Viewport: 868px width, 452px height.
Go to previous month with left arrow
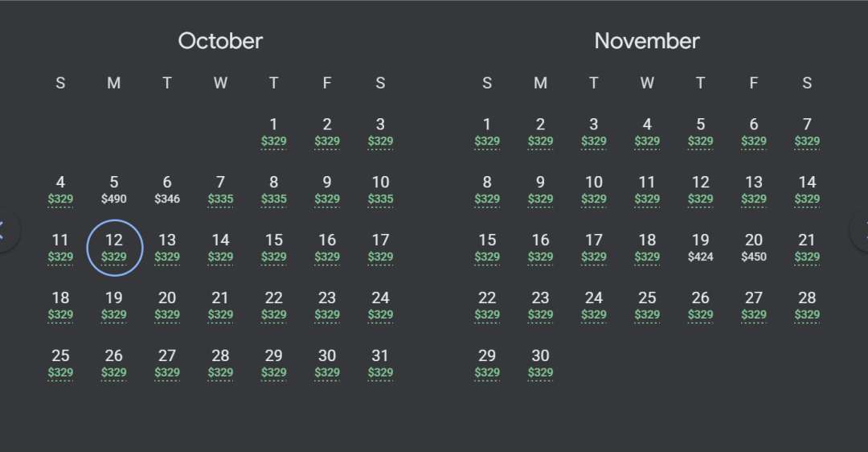[x=5, y=231]
